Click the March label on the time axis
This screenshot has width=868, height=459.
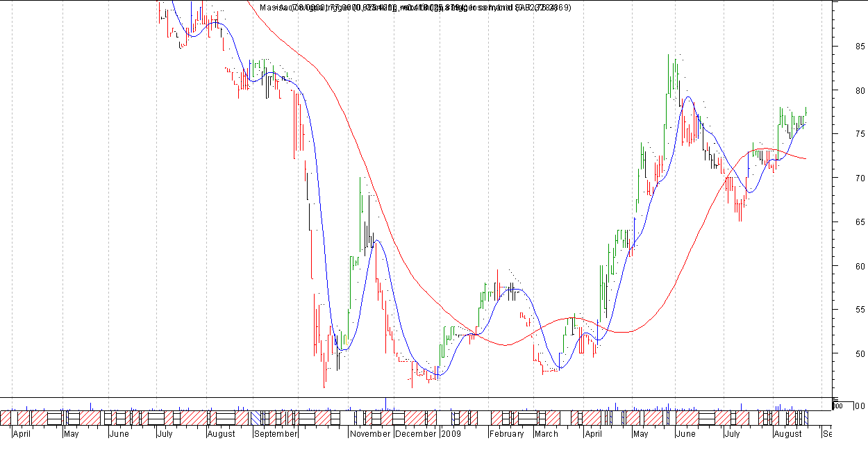click(546, 434)
